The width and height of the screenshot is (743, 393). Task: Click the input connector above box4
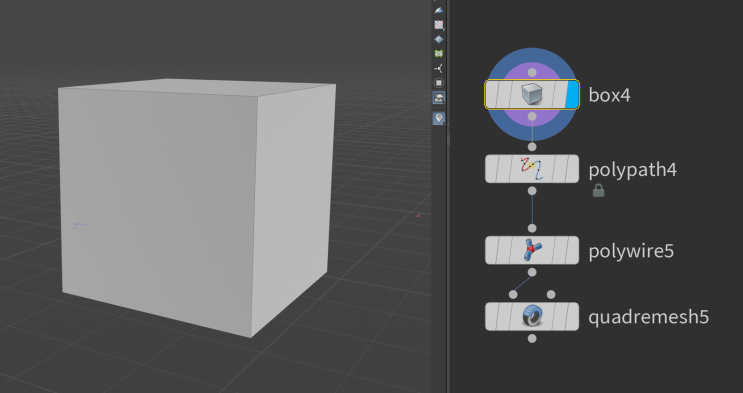[x=532, y=73]
